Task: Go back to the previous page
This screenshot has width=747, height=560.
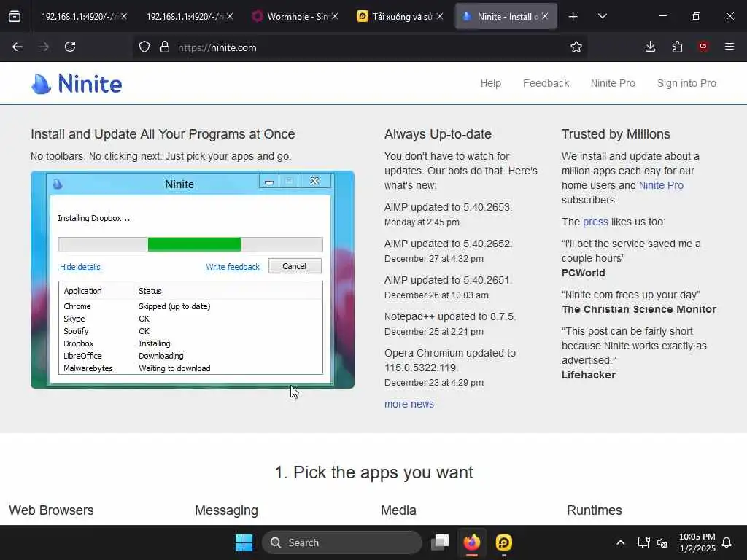Action: click(18, 47)
